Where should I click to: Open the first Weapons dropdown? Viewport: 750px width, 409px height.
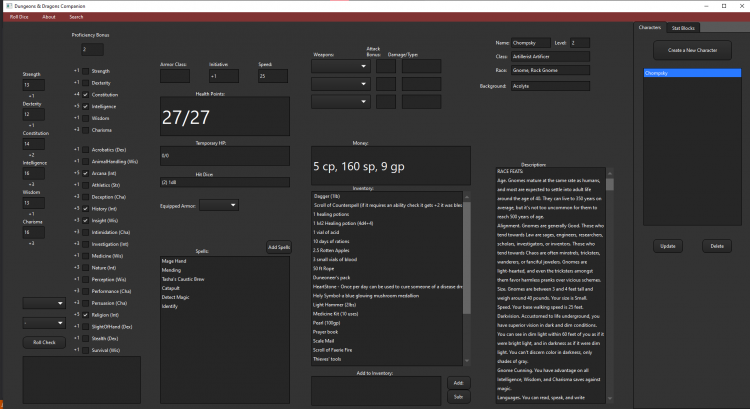(340, 67)
